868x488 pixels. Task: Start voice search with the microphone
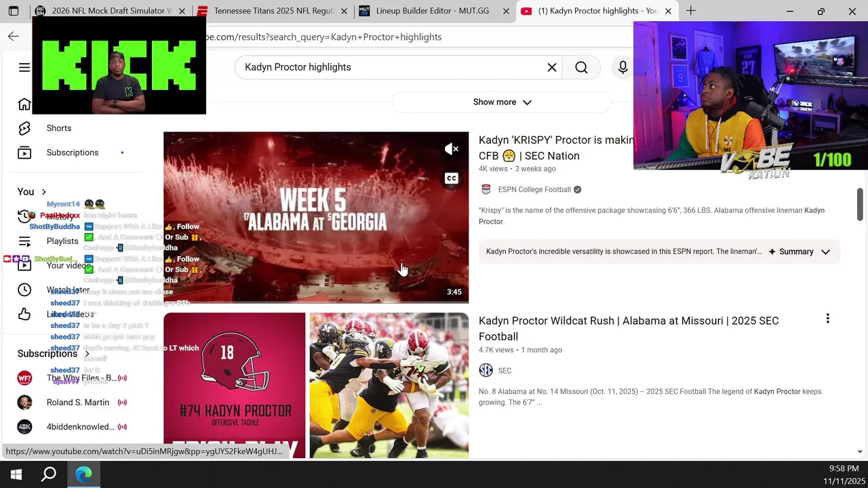[x=623, y=67]
